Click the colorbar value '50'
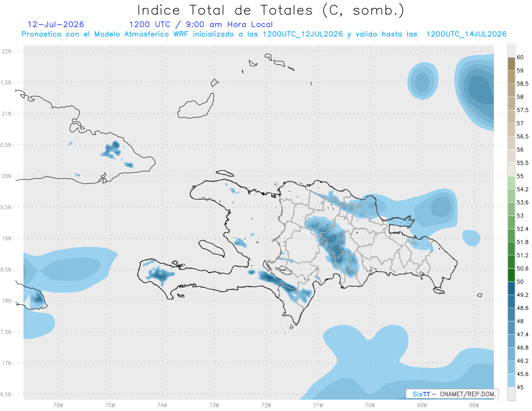 click(x=520, y=282)
